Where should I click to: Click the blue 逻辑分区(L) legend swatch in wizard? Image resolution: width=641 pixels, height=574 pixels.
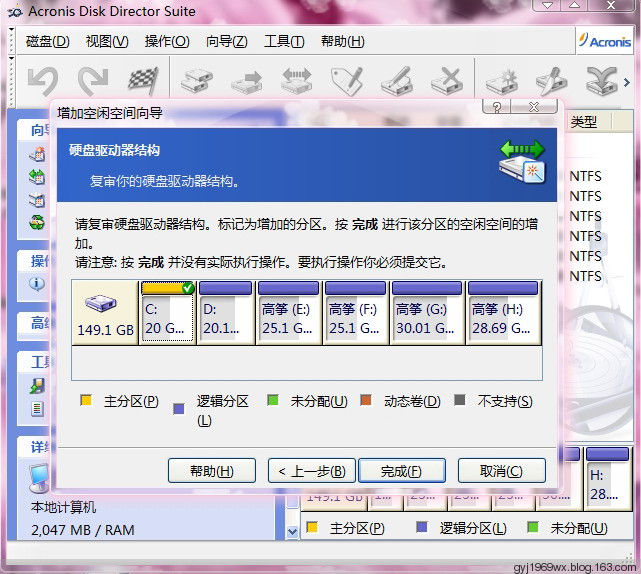coord(179,409)
